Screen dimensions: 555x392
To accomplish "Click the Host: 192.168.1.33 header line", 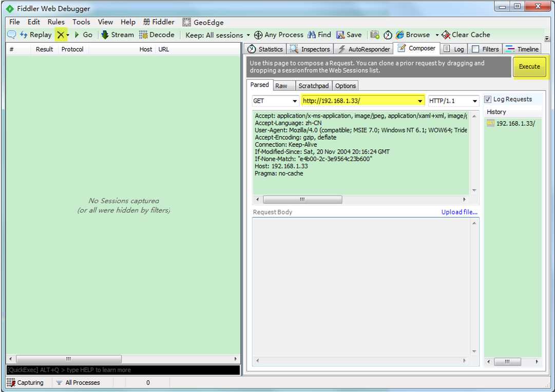I will click(x=281, y=166).
